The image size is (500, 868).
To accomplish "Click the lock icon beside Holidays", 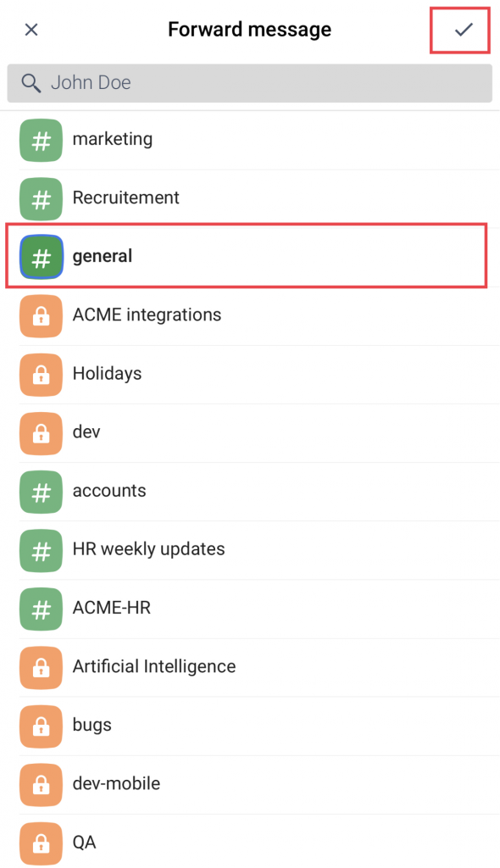I will (x=40, y=374).
